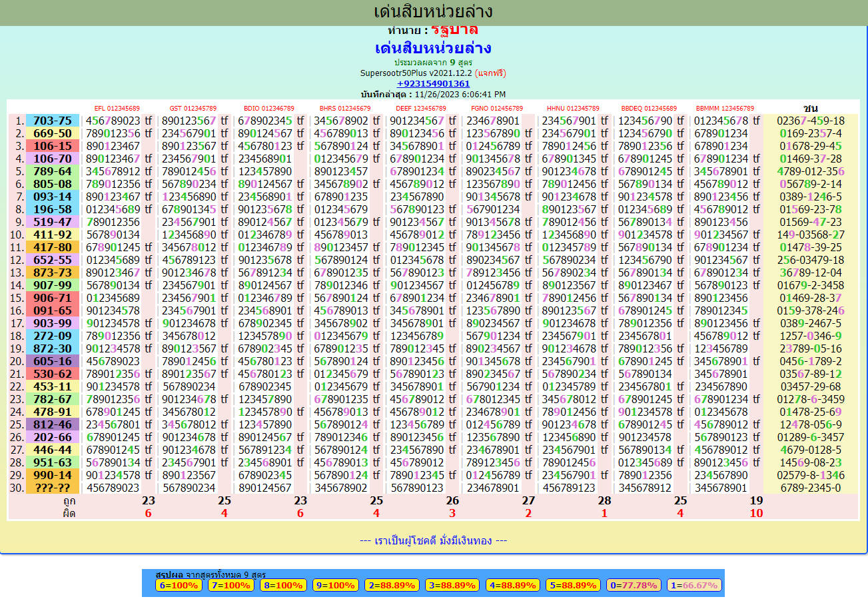Select result cell 789-64
Screen dimensions: 868x603
(53, 171)
